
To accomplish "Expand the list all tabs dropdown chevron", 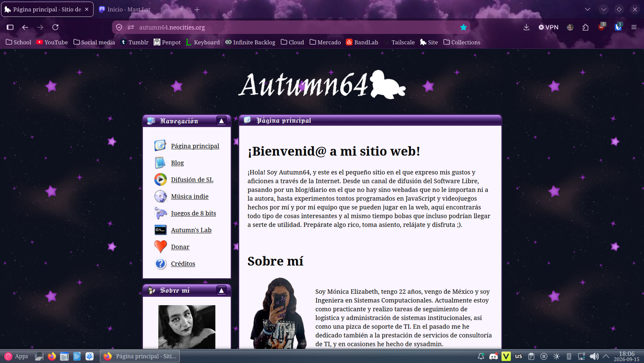I will (x=587, y=9).
